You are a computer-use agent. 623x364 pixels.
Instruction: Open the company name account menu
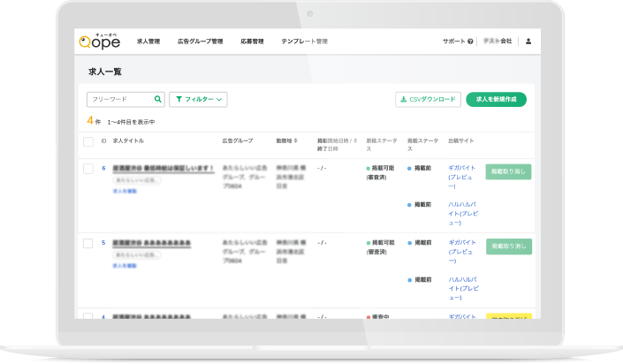pyautogui.click(x=499, y=42)
